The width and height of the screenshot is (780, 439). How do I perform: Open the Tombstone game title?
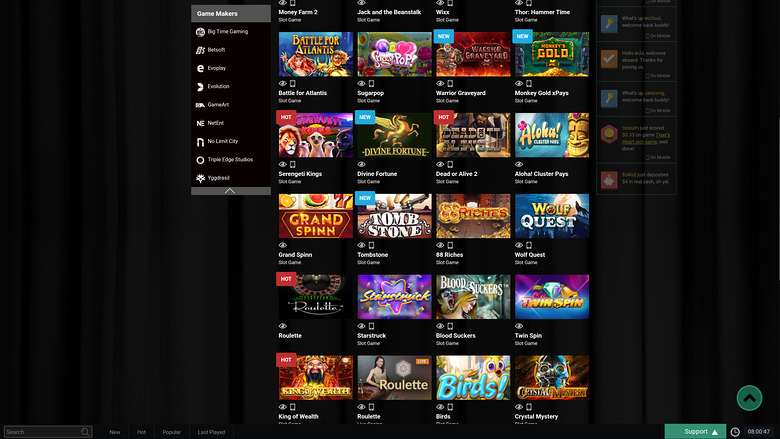373,255
